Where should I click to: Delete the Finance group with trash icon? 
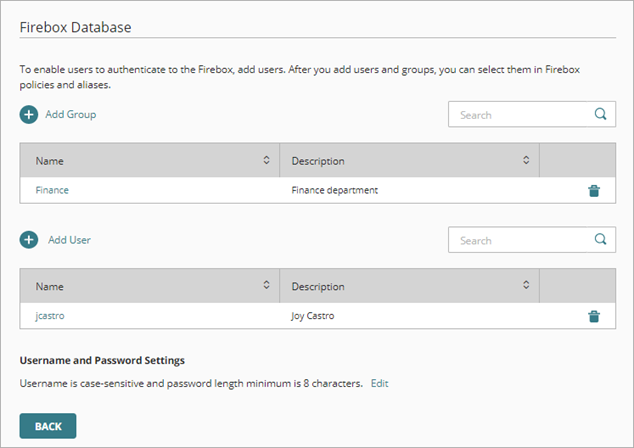click(594, 190)
